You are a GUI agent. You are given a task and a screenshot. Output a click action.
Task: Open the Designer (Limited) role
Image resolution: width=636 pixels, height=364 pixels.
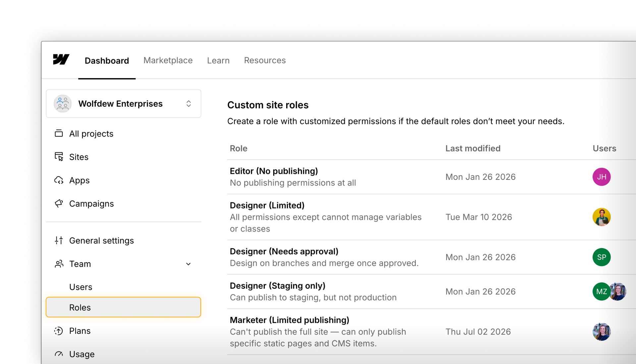(267, 205)
